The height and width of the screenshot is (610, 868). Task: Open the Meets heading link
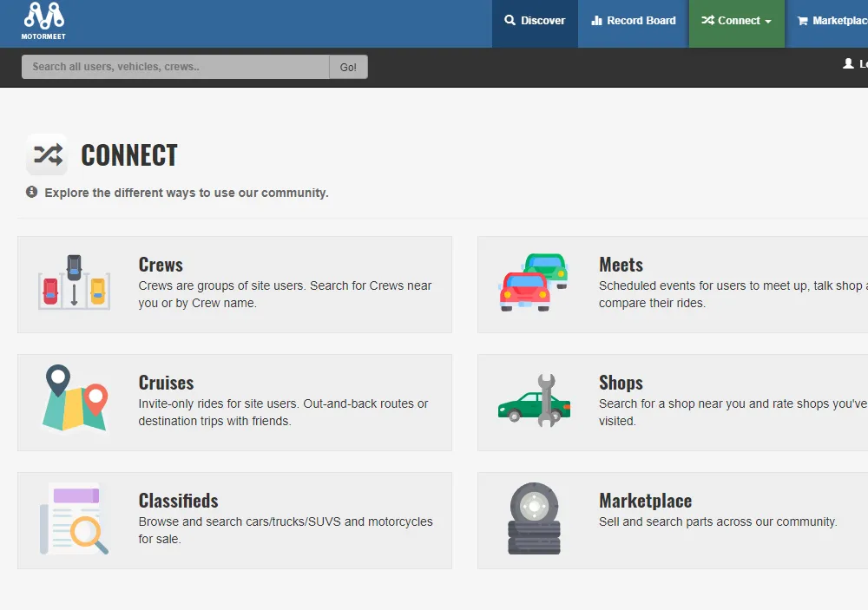(x=621, y=265)
